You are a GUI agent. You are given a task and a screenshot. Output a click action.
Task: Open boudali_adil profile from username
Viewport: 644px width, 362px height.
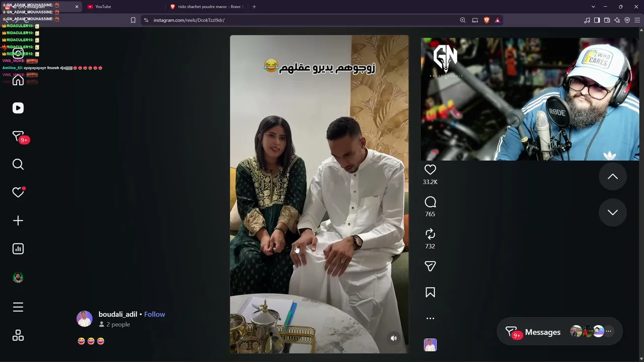pyautogui.click(x=118, y=314)
